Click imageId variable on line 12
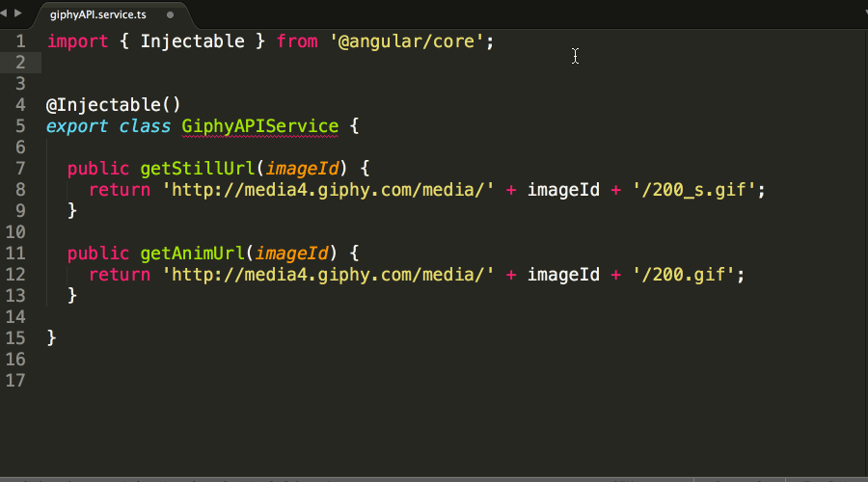The width and height of the screenshot is (868, 482). pos(563,275)
